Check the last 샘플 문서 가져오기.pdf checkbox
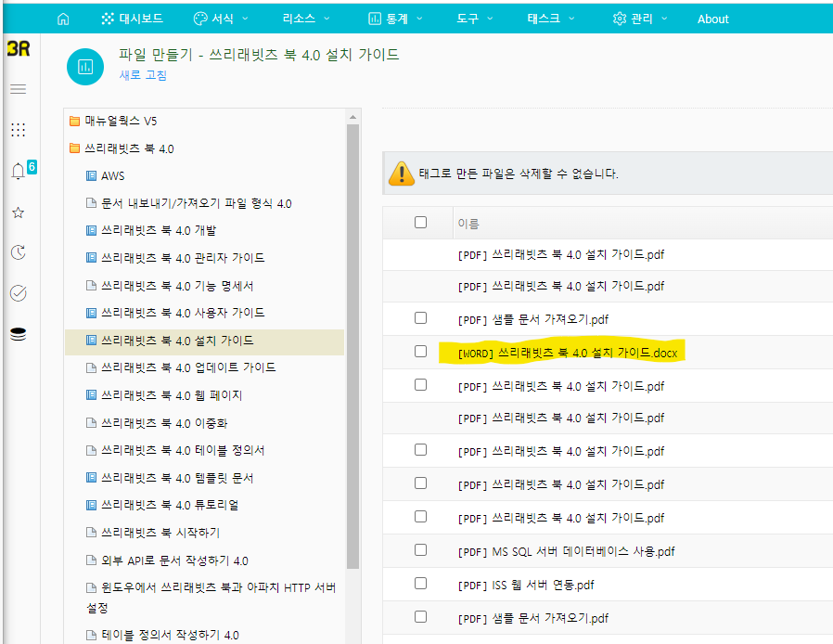The width and height of the screenshot is (833, 644). click(421, 617)
